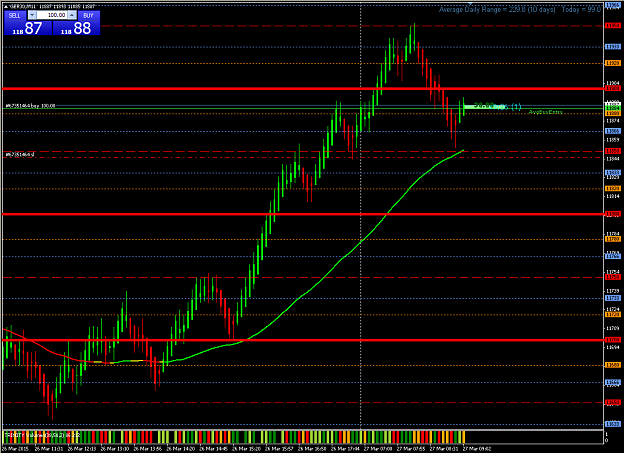625x454 pixels.
Task: Click the 100.00 volume input field
Action: click(52, 15)
